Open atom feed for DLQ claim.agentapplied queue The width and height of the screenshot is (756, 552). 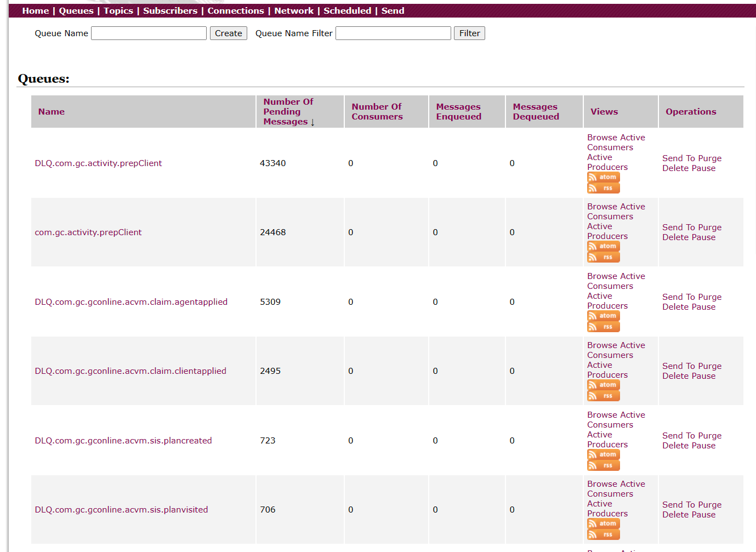point(603,316)
